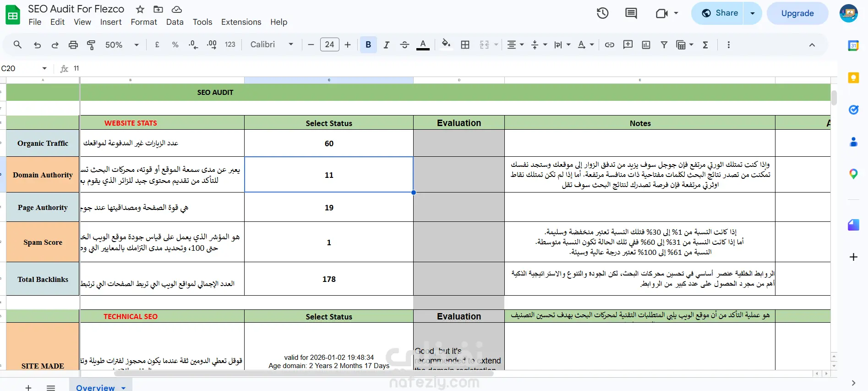Decrease decimal places
Image resolution: width=868 pixels, height=391 pixels.
(193, 44)
